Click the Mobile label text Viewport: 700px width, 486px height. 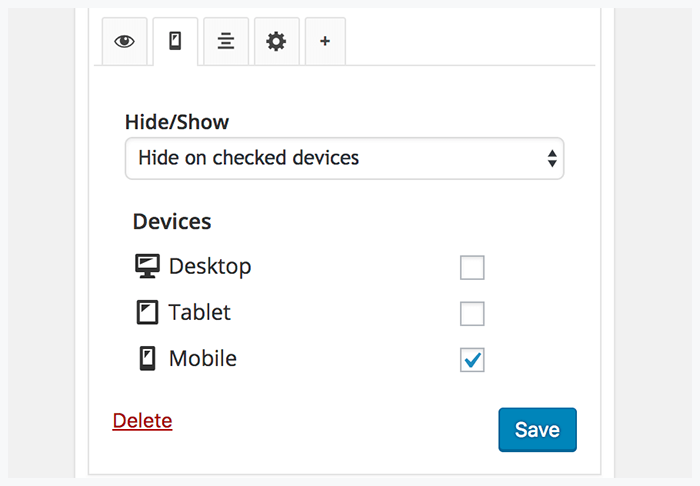coord(203,358)
